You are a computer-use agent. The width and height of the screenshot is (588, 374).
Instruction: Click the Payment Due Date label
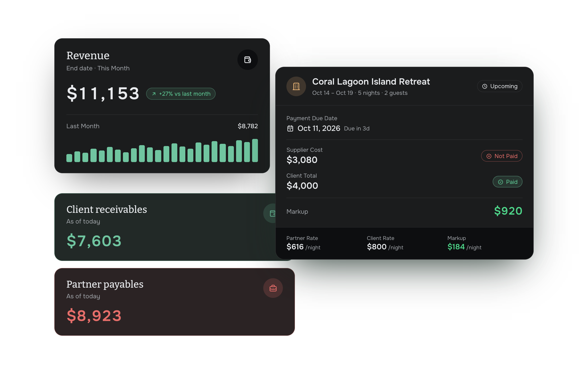tap(312, 118)
